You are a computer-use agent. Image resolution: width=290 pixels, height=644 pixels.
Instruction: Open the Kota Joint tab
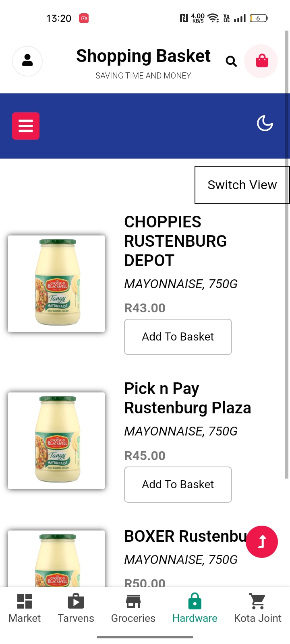click(x=258, y=608)
